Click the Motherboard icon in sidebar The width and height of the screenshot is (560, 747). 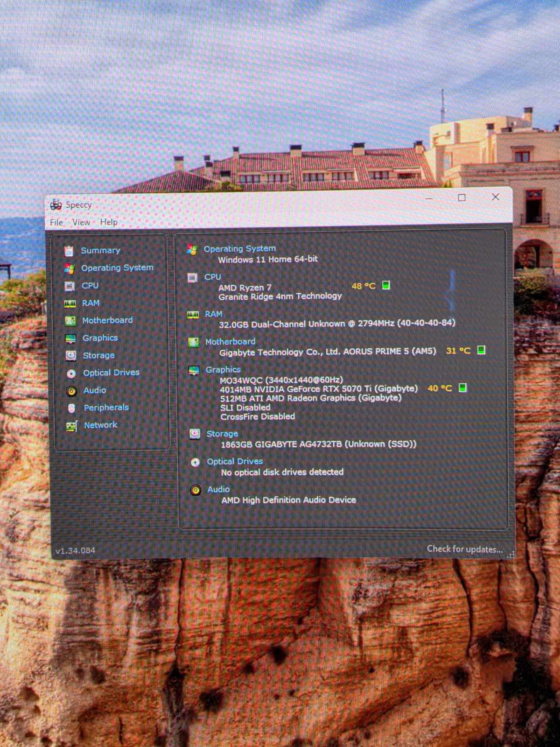[70, 321]
